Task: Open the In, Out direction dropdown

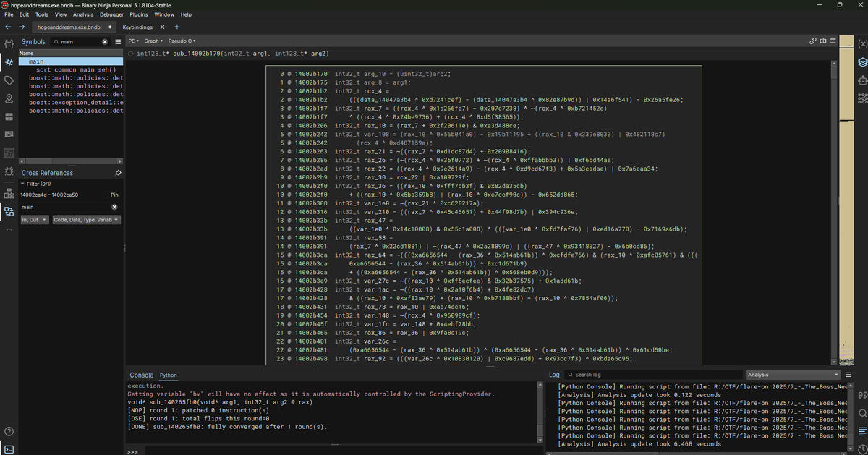Action: (x=35, y=219)
